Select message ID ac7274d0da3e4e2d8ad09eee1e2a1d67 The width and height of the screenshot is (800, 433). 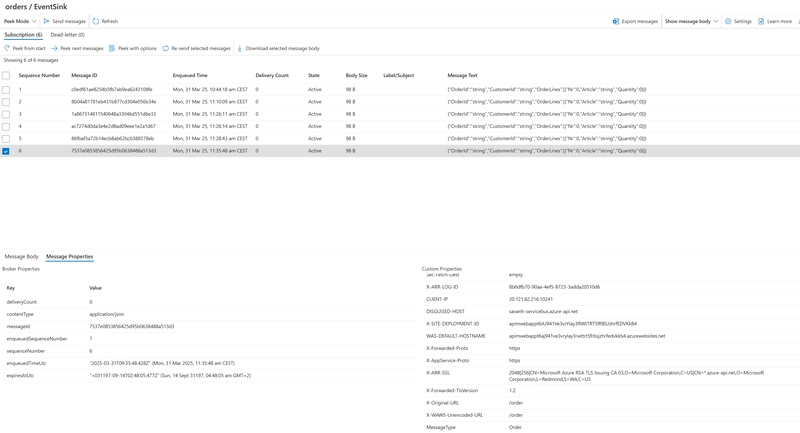click(x=113, y=126)
